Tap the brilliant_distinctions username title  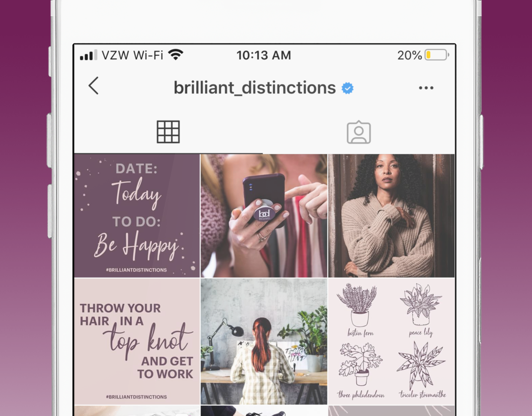point(254,88)
